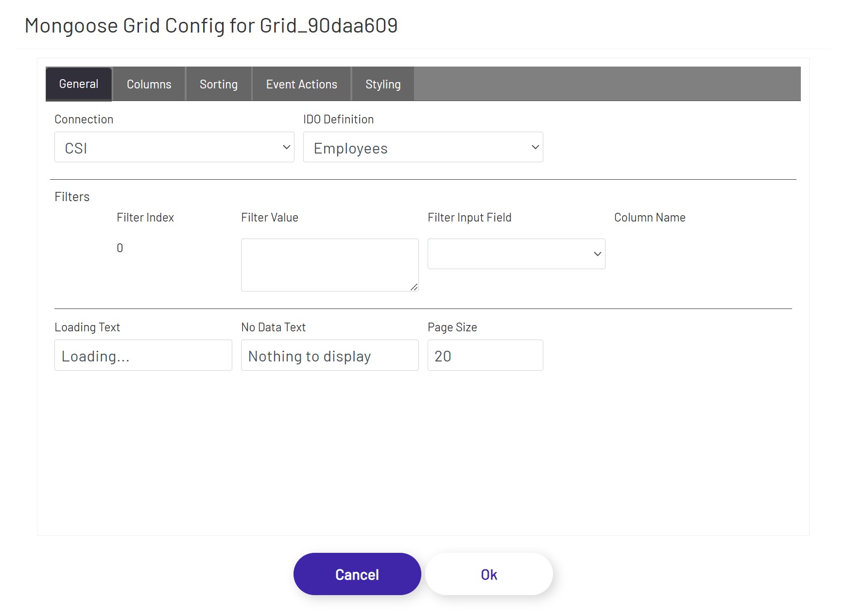Select the No Data Text field
This screenshot has height=616, width=847.
[329, 355]
